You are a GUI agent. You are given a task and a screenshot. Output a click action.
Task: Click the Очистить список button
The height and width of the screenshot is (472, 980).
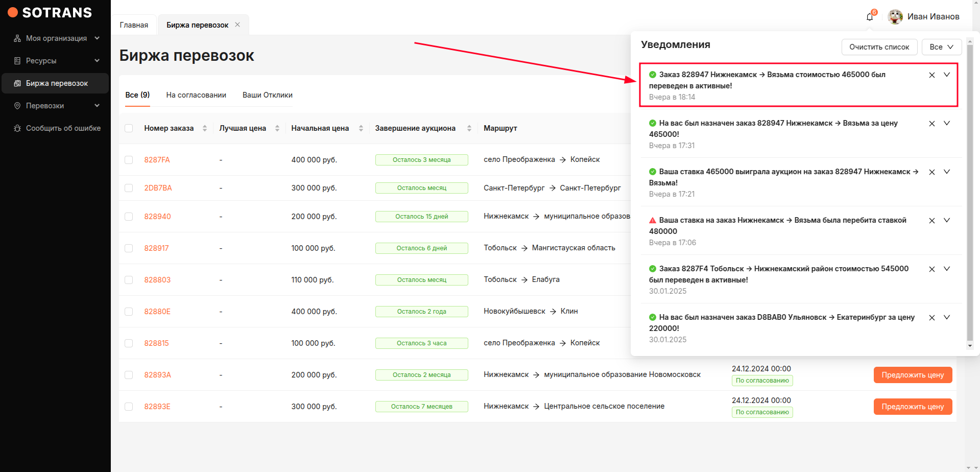click(x=879, y=47)
